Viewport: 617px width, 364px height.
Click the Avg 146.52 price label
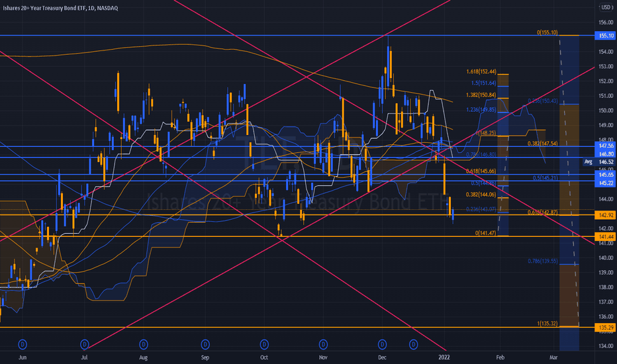tap(598, 161)
